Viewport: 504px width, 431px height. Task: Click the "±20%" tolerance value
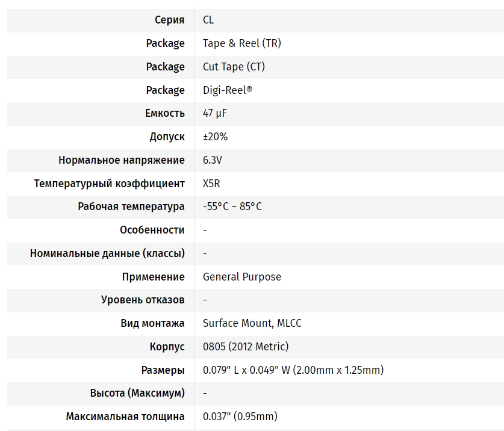(215, 137)
